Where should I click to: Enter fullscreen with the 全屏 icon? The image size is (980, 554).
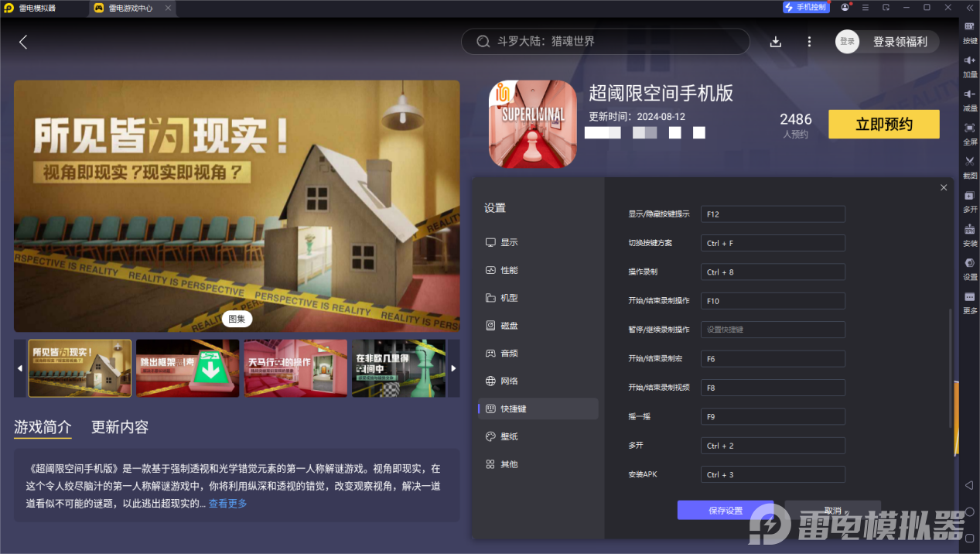point(969,128)
